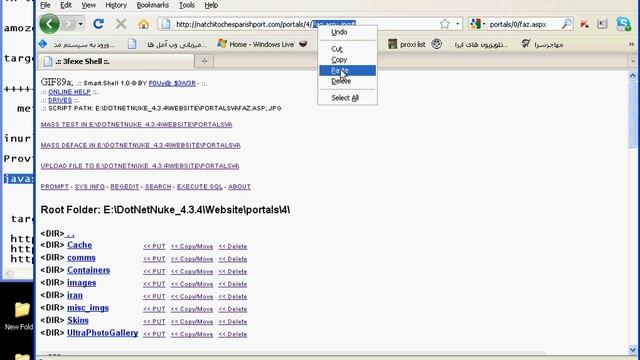
Task: Open the Edit menu
Action: tap(66, 5)
